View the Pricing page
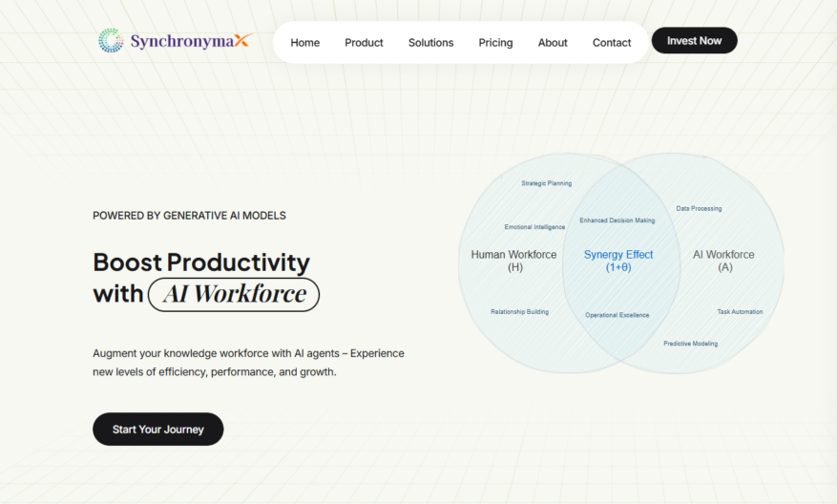 (x=495, y=43)
